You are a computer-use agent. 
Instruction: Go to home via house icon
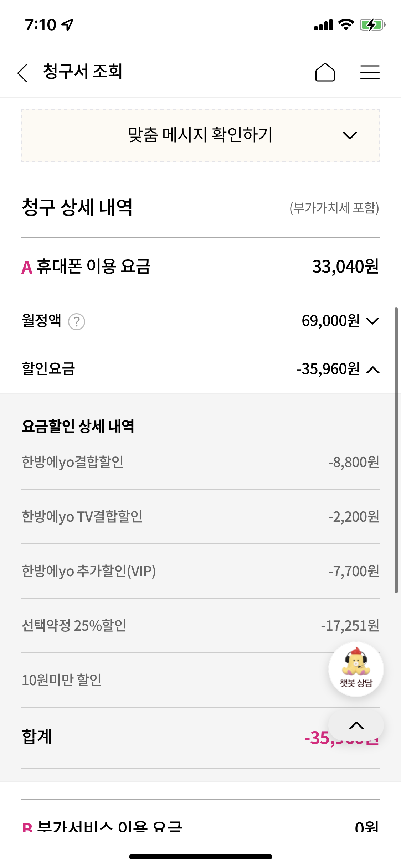coord(325,72)
